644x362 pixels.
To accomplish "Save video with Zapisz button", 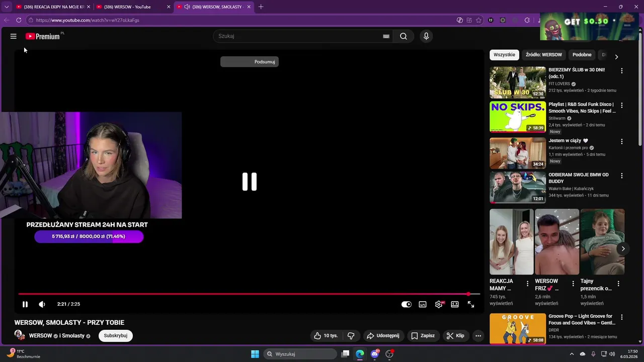I will click(423, 336).
